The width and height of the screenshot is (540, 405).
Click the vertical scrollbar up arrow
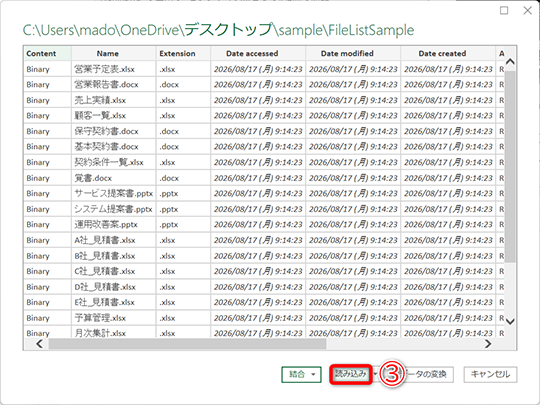pos(510,62)
